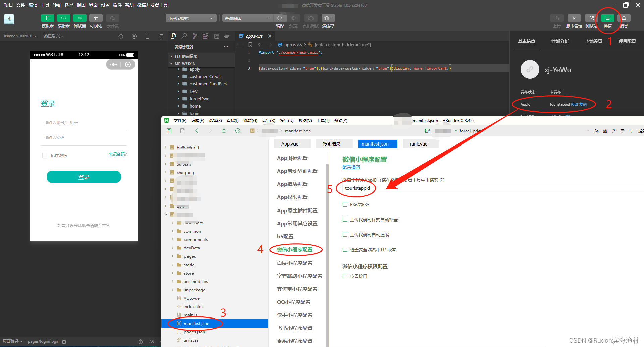This screenshot has width=644, height=347.
Task: Open the 详情 details panel button
Action: pos(607,18)
